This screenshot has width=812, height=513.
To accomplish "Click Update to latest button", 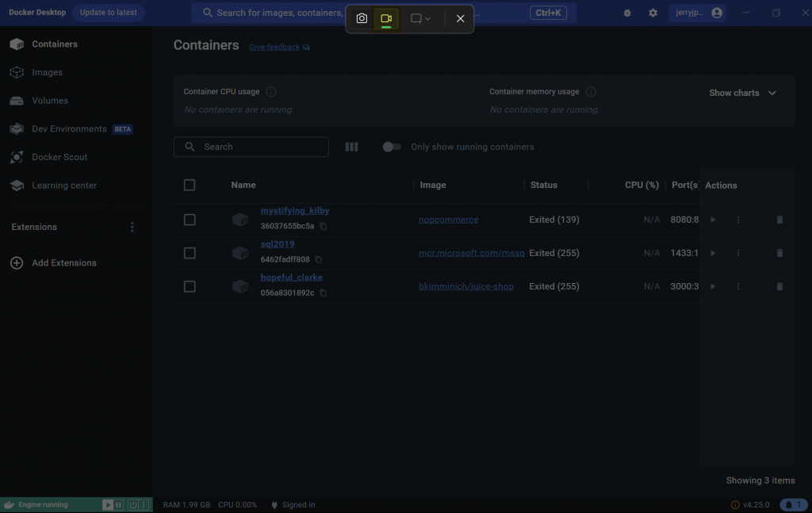I will [x=108, y=13].
